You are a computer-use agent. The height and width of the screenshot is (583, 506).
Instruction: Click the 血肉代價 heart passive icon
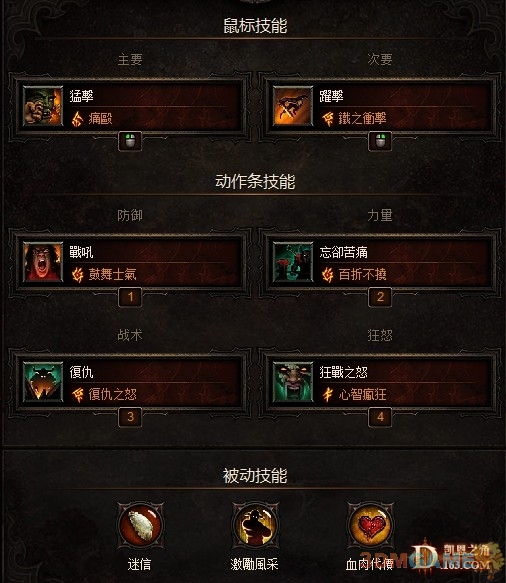370,525
